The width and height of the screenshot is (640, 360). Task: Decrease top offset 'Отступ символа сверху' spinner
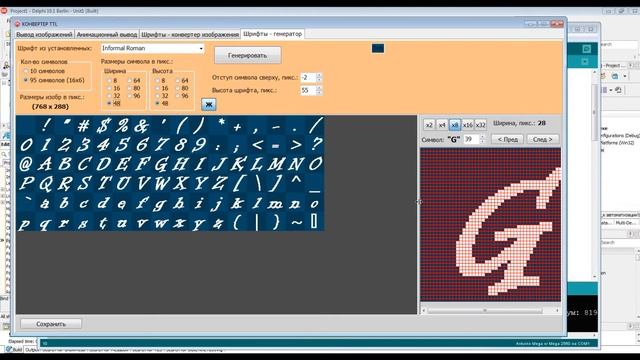pyautogui.click(x=319, y=80)
